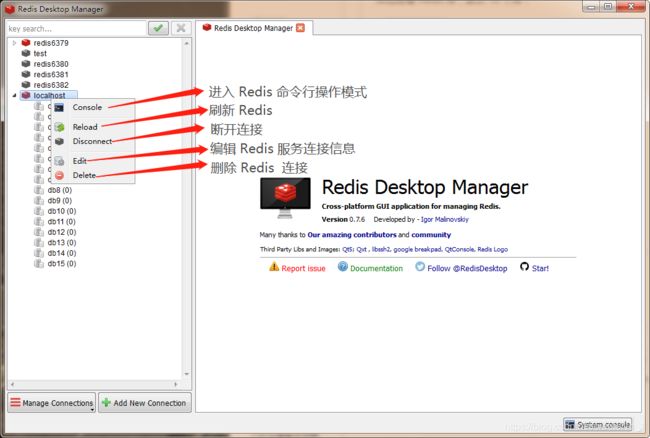The height and width of the screenshot is (438, 650).
Task: Open Our amazing contributors link
Action: pyautogui.click(x=352, y=235)
